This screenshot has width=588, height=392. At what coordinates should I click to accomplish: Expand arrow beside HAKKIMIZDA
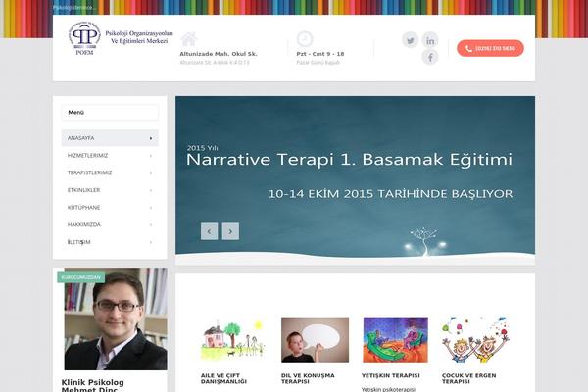[151, 225]
